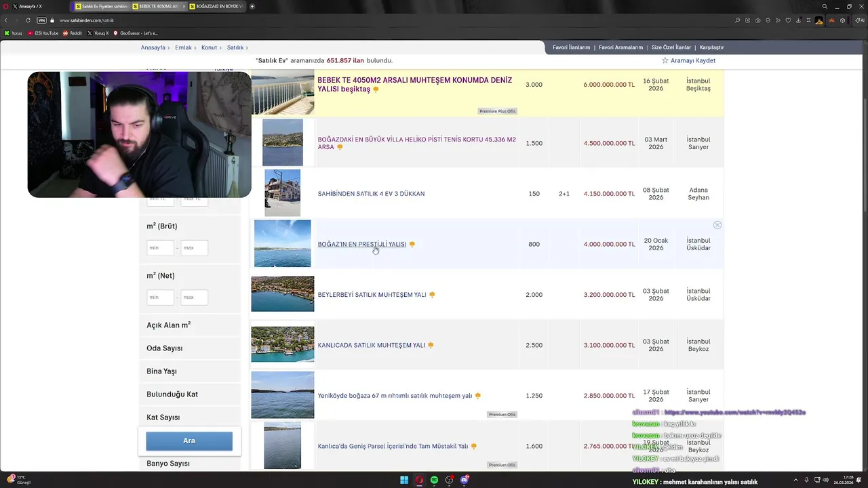868x488 pixels.
Task: Open a new tab with plus button
Action: tap(252, 6)
